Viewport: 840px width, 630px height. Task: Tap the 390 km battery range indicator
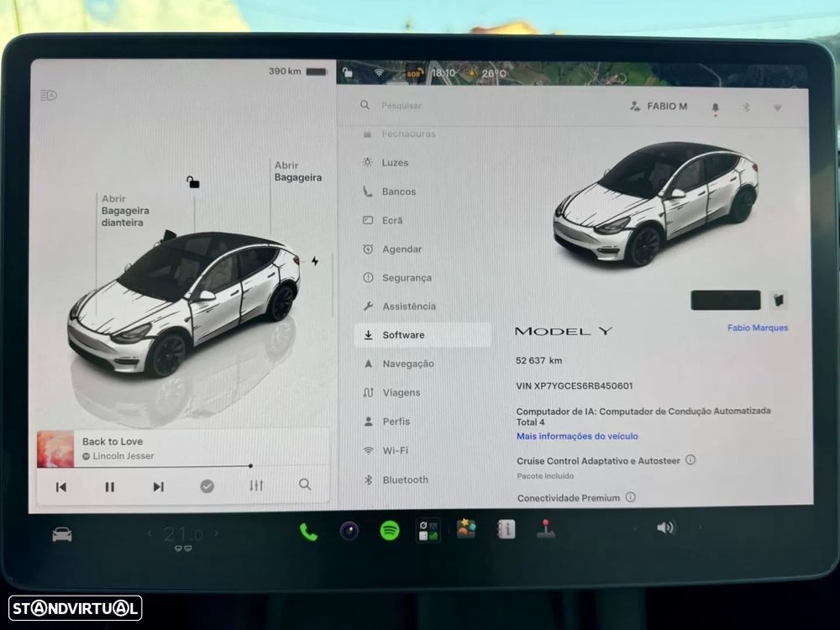tap(297, 71)
